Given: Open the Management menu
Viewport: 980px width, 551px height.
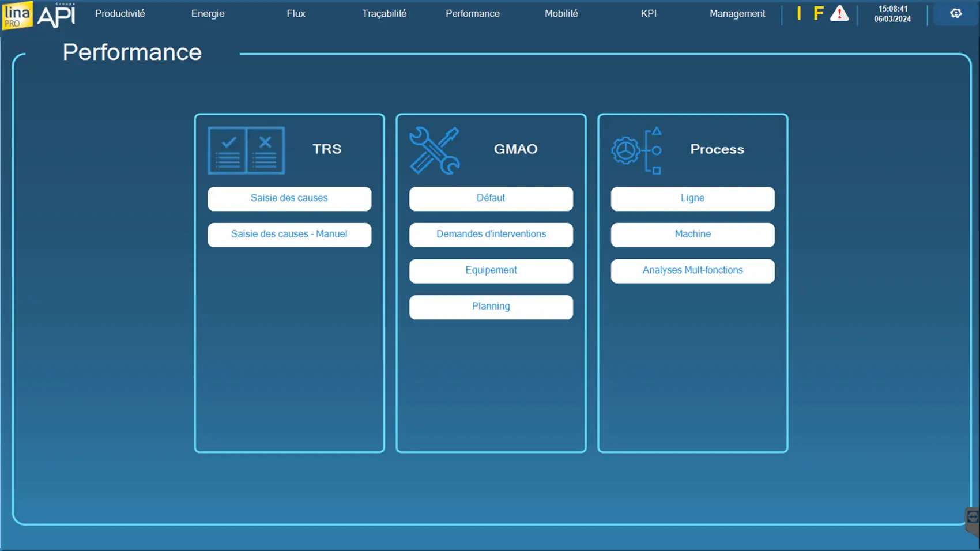Looking at the screenshot, I should coord(737,13).
